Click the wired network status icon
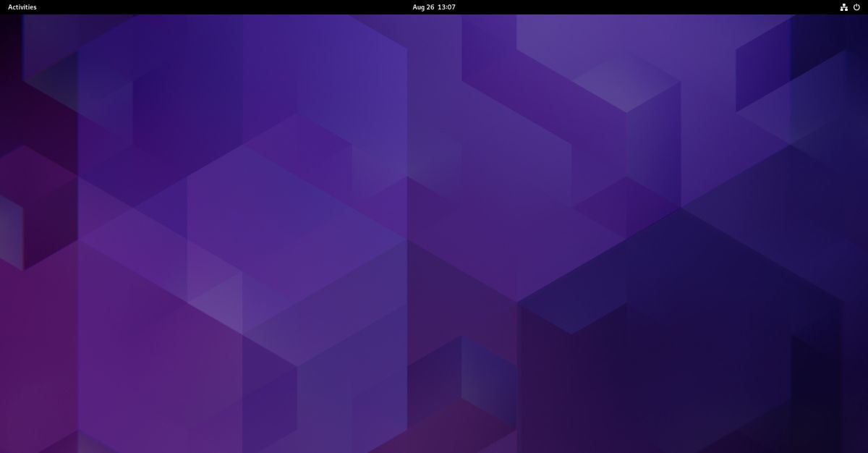The width and height of the screenshot is (868, 453). [843, 7]
